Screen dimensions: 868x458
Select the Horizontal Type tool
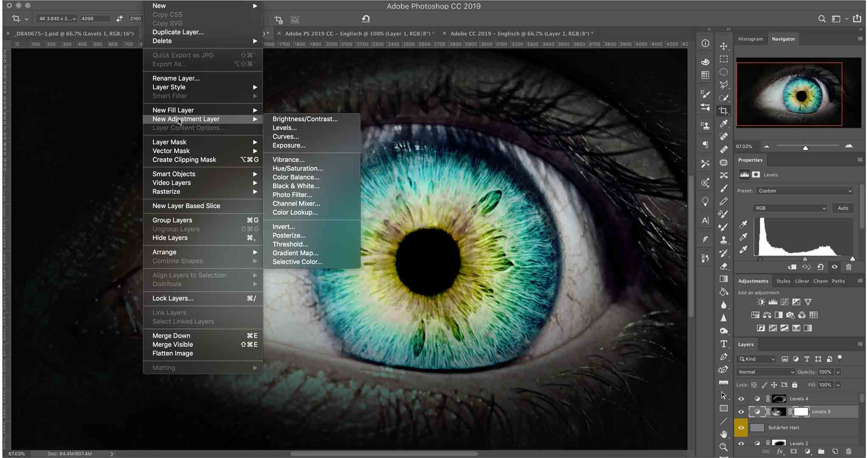click(723, 343)
